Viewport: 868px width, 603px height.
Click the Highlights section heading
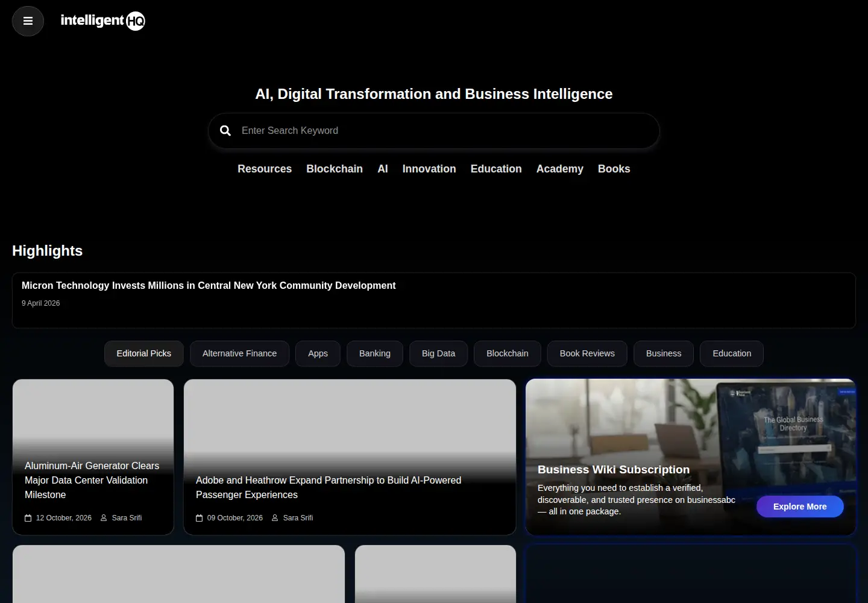pyautogui.click(x=48, y=251)
